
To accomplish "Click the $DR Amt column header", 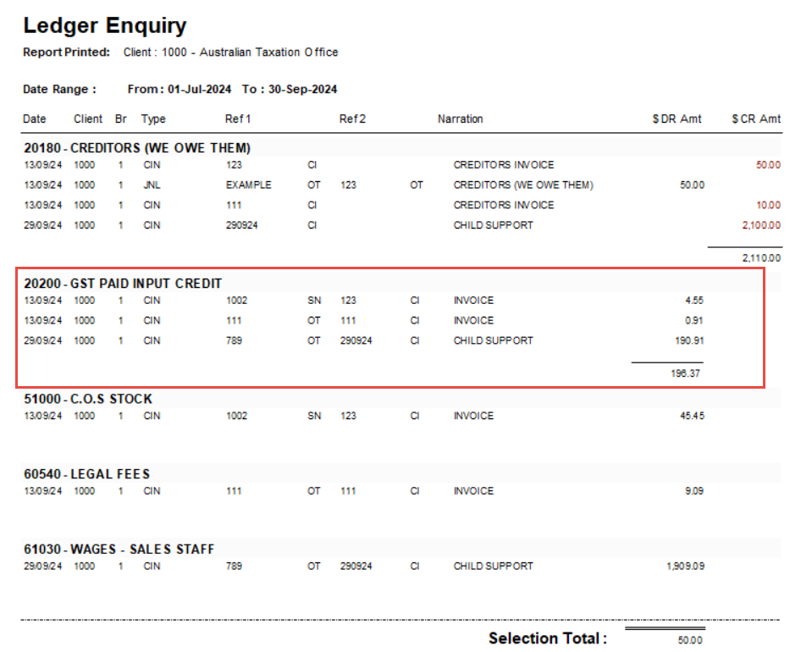I will 677,119.
